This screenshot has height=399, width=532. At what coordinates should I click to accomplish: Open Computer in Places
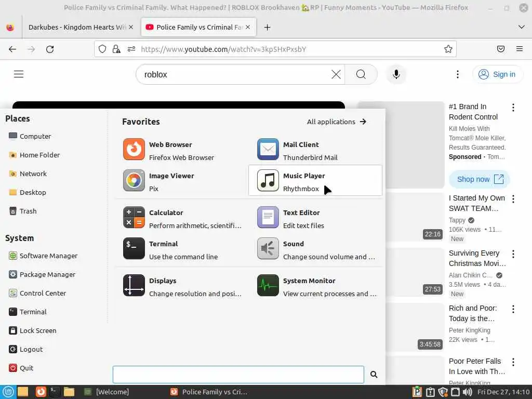[x=30, y=136]
